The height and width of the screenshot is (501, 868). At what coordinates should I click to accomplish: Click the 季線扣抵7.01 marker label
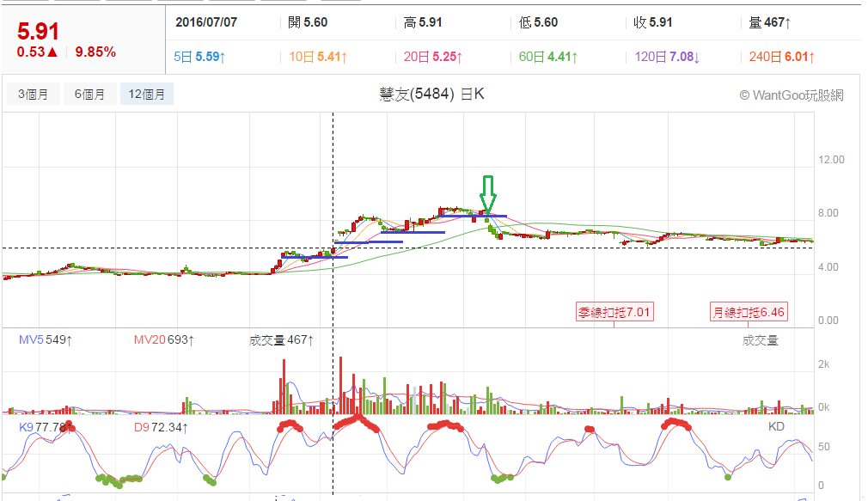tap(614, 312)
